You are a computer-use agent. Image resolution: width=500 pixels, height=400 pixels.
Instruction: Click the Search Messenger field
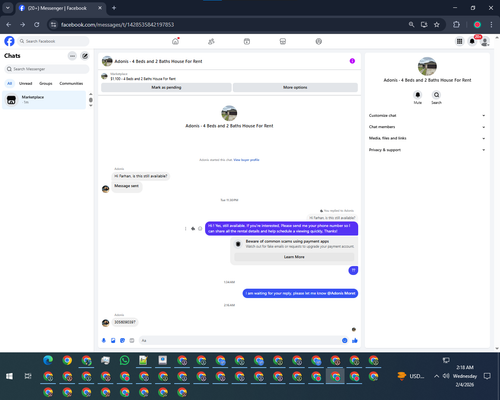click(47, 69)
